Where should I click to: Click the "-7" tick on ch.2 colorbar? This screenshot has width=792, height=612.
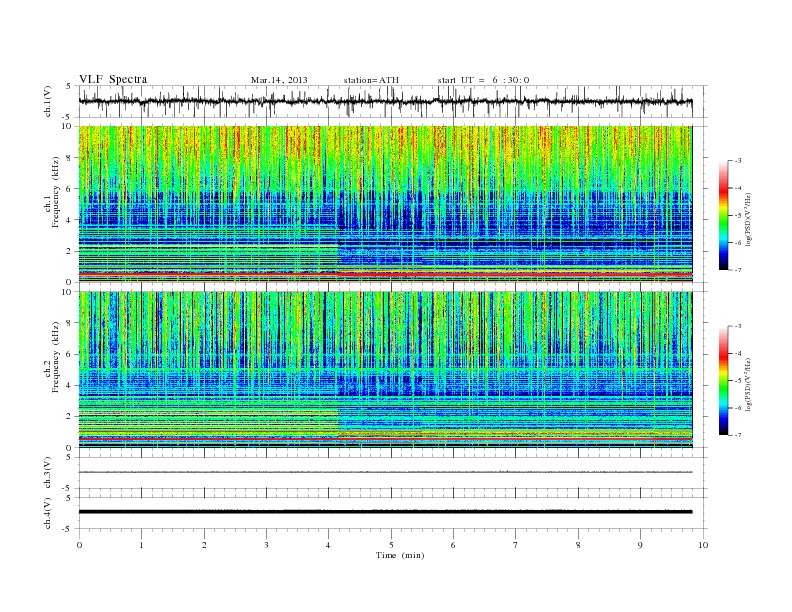pos(737,435)
